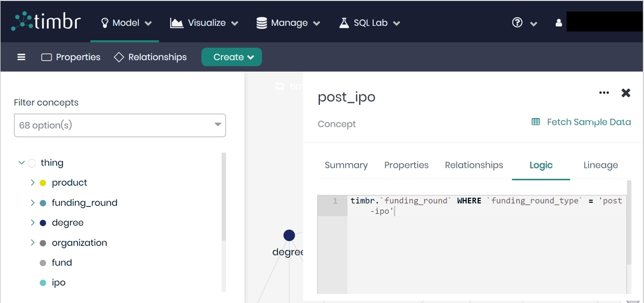Viewport: 644px width, 303px height.
Task: Open the Filter concepts dropdown
Action: tap(120, 125)
